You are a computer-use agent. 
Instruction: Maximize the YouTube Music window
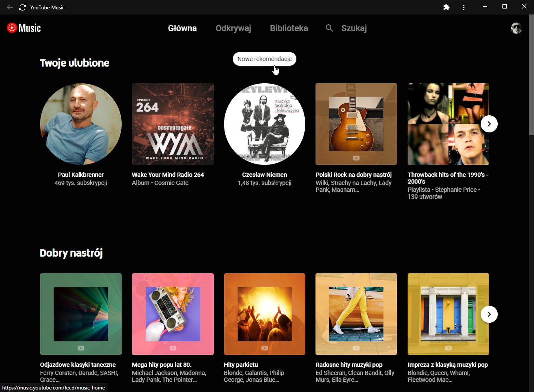tap(505, 7)
